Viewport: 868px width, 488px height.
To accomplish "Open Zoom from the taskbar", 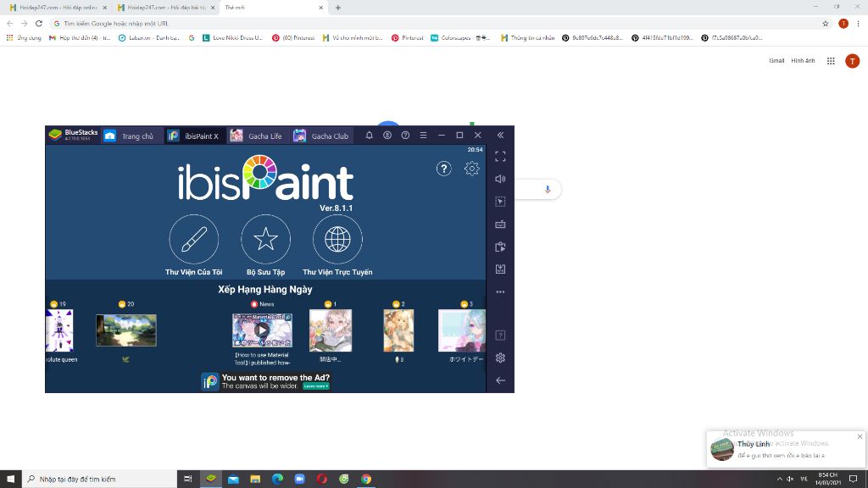I will point(299,480).
